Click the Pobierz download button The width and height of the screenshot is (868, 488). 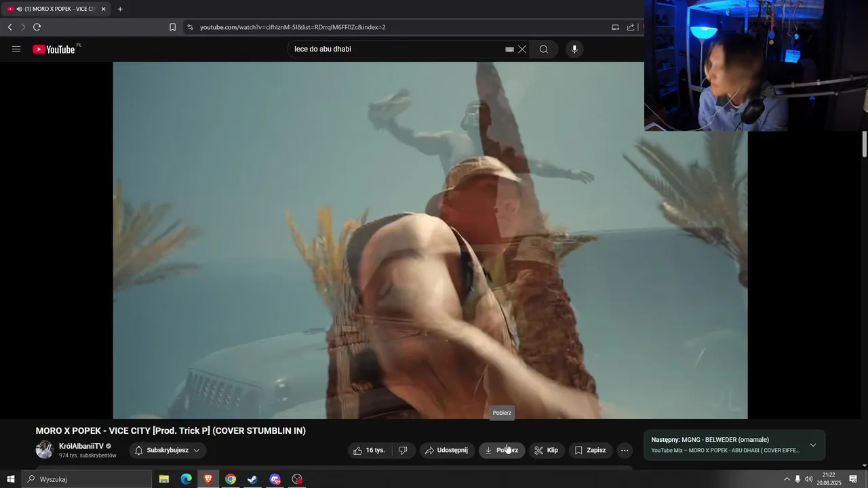(502, 450)
